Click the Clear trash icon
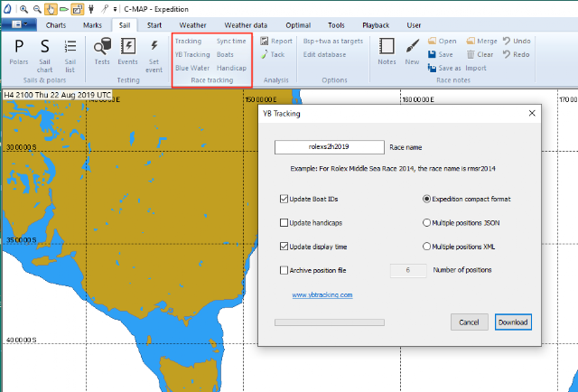The image size is (578, 392). point(471,54)
